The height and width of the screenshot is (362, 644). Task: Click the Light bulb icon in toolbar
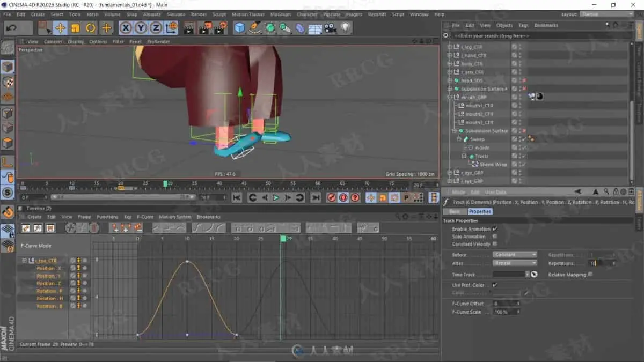coord(345,28)
